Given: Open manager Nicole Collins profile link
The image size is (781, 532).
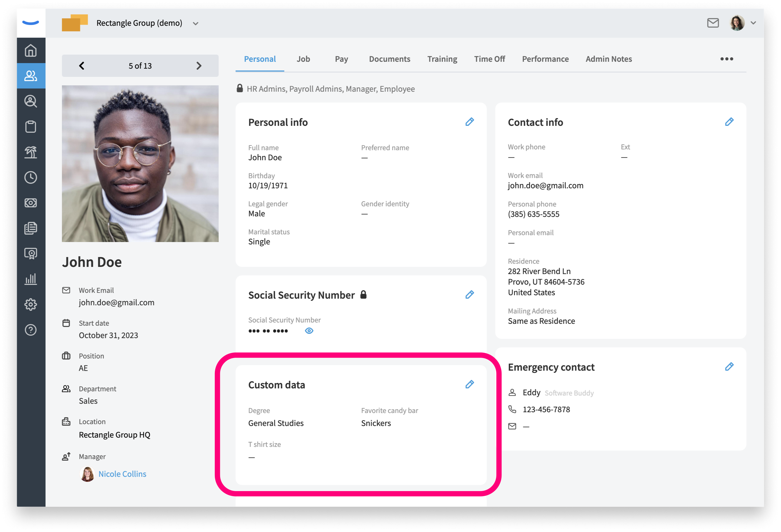Looking at the screenshot, I should click(x=122, y=474).
